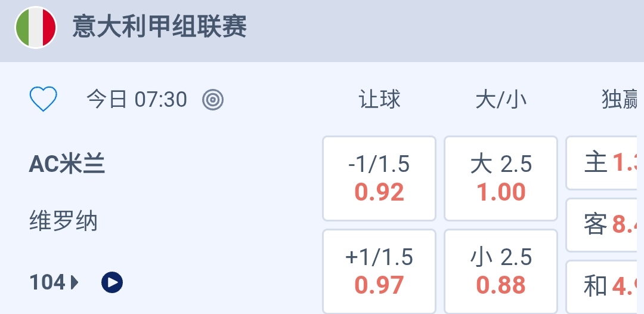Play the live stream for this match
The image size is (644, 314).
pos(112,282)
